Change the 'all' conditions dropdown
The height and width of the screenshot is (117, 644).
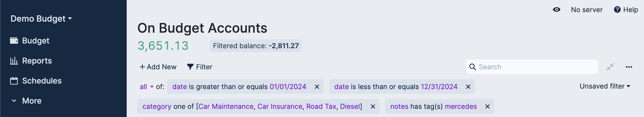(146, 87)
